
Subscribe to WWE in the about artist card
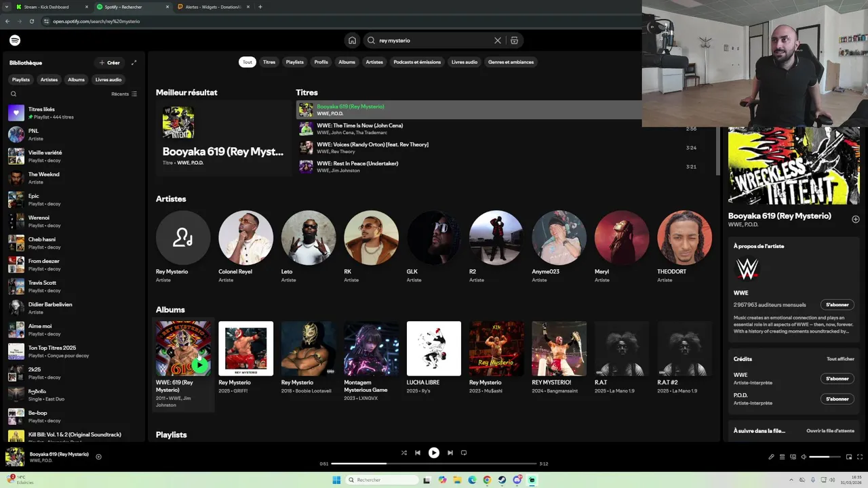click(x=837, y=305)
